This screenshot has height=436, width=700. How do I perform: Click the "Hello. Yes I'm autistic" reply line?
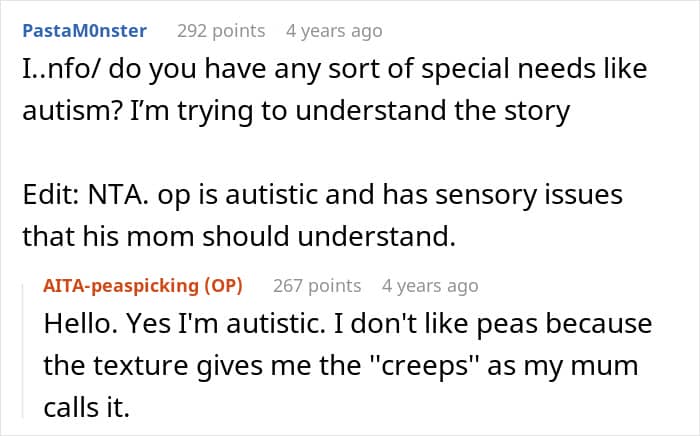click(347, 325)
